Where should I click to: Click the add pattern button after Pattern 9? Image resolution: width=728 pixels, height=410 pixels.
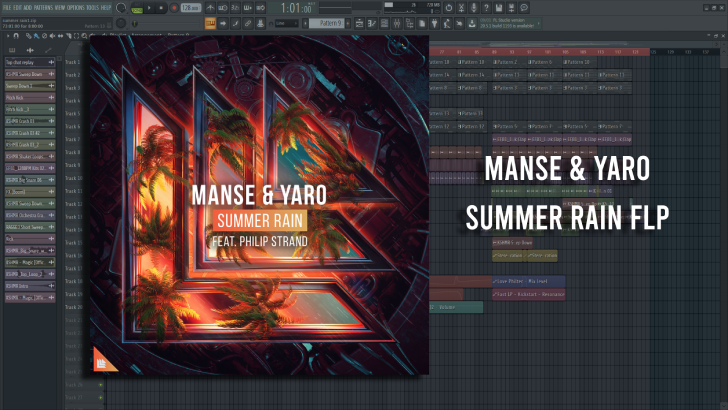(x=348, y=23)
